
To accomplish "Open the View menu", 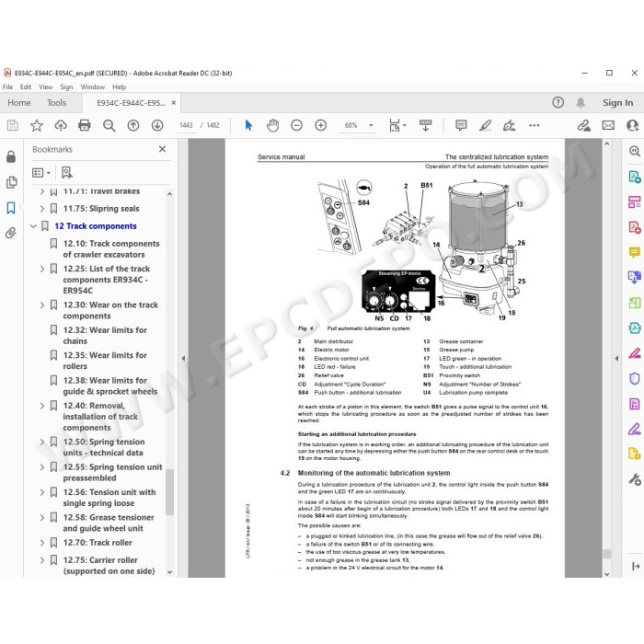I will point(46,87).
